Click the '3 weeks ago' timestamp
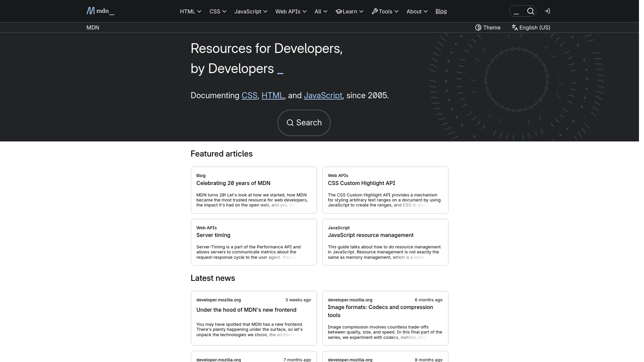The height and width of the screenshot is (362, 644). [x=298, y=300]
